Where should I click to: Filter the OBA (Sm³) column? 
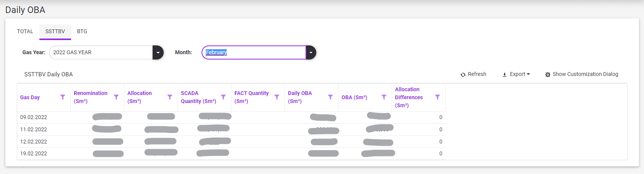[x=384, y=97]
